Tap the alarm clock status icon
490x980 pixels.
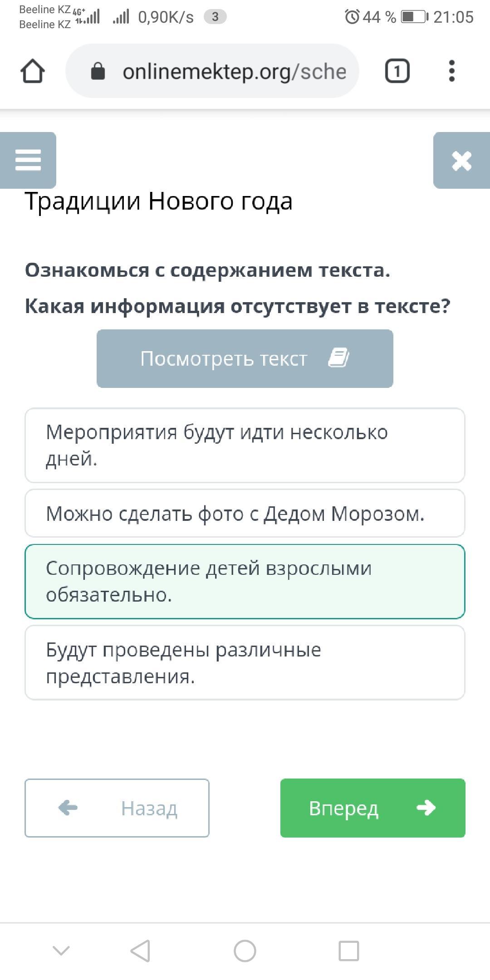(x=352, y=17)
